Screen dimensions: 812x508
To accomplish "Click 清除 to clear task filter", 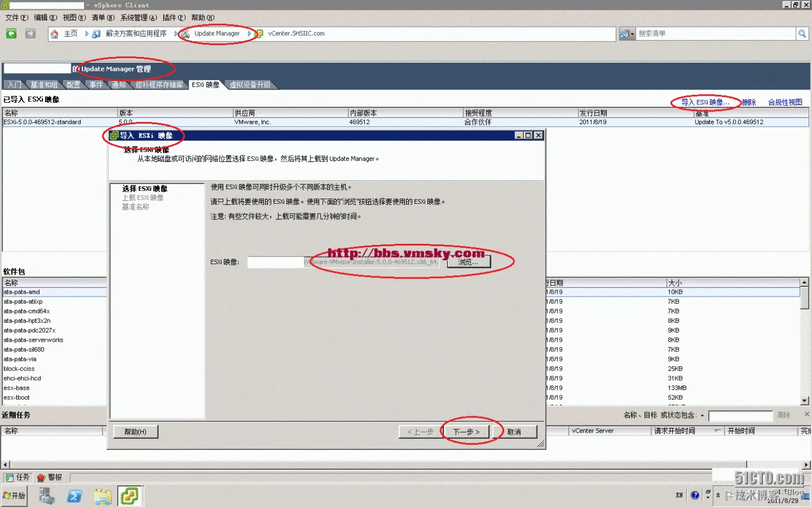I will pyautogui.click(x=784, y=415).
